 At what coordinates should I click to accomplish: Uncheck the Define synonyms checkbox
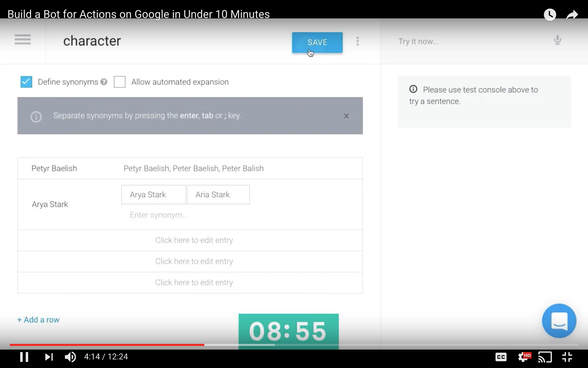(x=26, y=82)
